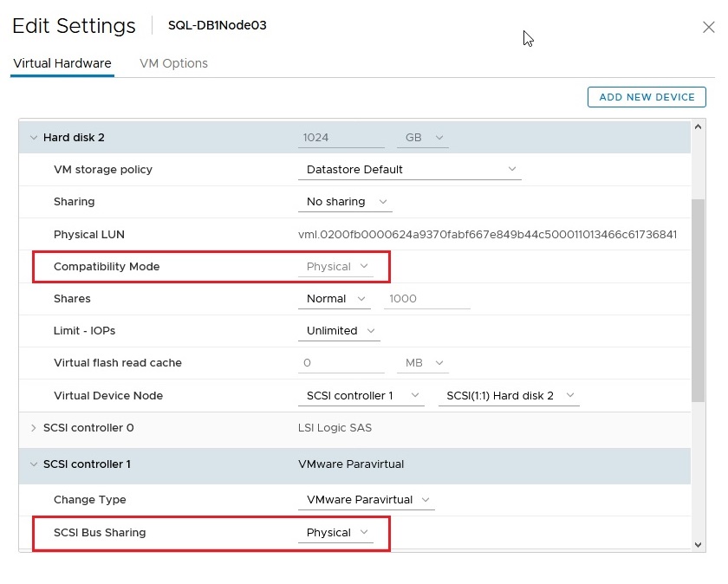Click the scroll down arrow of the scrollbar

[699, 543]
